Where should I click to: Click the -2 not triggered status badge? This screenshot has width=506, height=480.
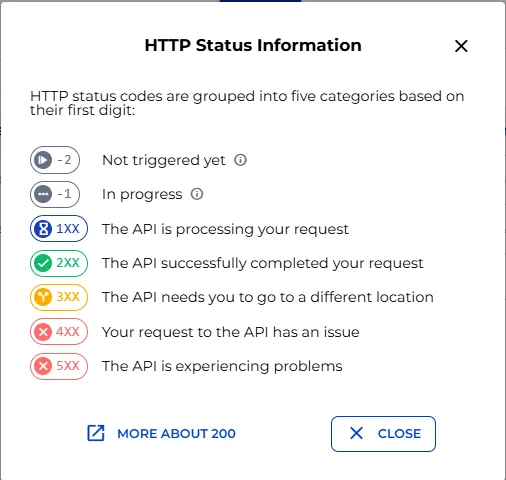pos(55,160)
